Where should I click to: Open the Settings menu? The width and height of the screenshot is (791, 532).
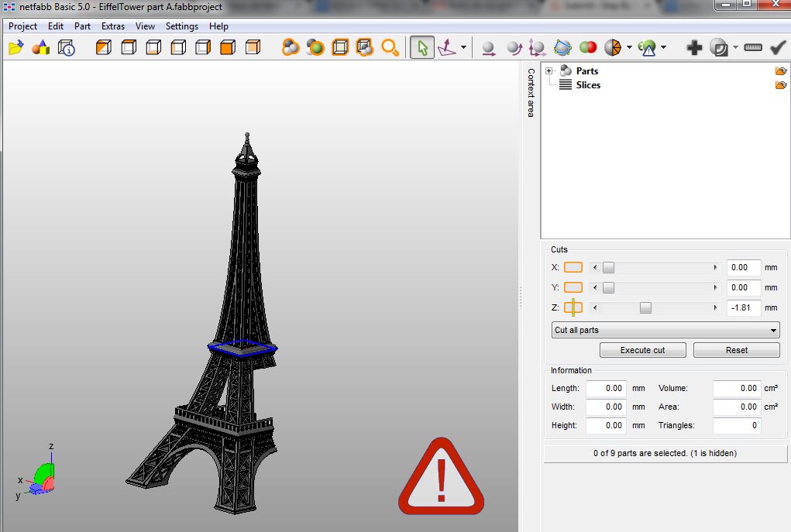pos(181,26)
